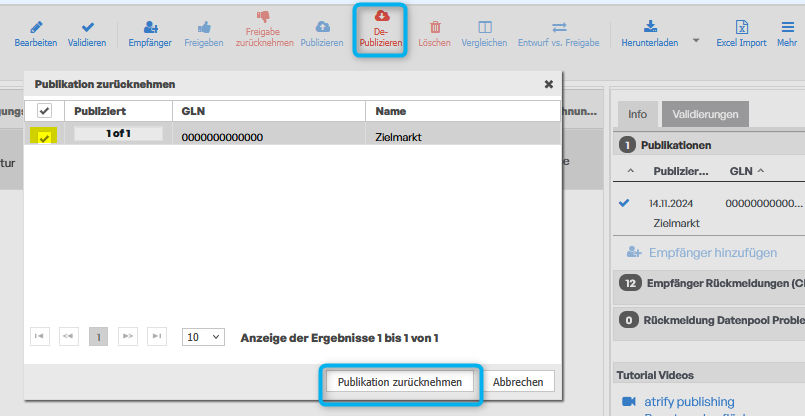Viewport: 805px width, 416px height.
Task: Click the video camera icon next to atrify publishing
Action: (629, 401)
